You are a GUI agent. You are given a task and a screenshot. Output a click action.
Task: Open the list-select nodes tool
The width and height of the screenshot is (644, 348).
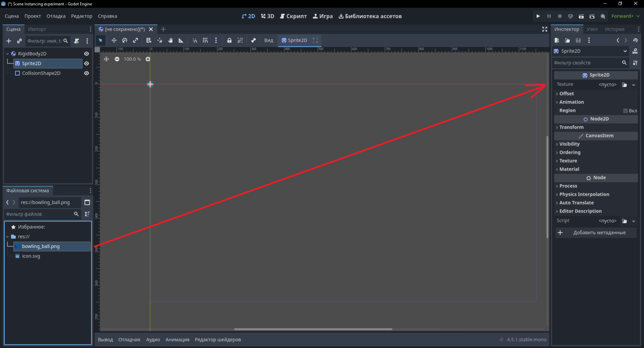148,40
